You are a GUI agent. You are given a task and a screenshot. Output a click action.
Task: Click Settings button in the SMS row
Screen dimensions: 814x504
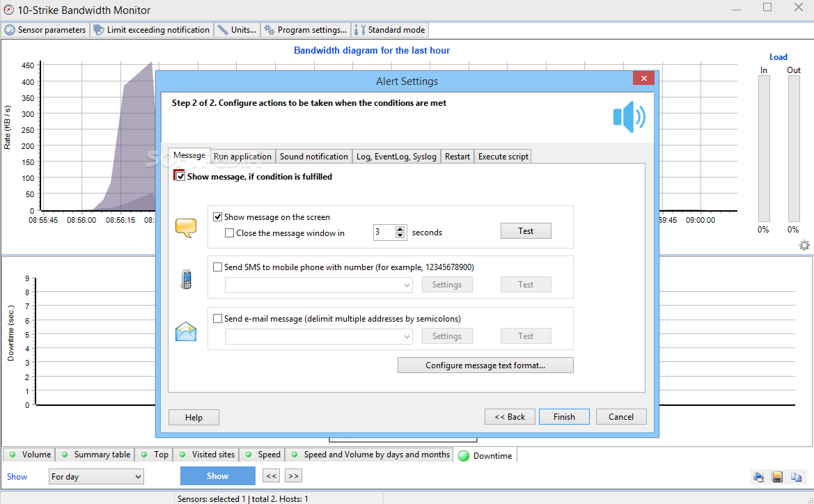point(447,285)
